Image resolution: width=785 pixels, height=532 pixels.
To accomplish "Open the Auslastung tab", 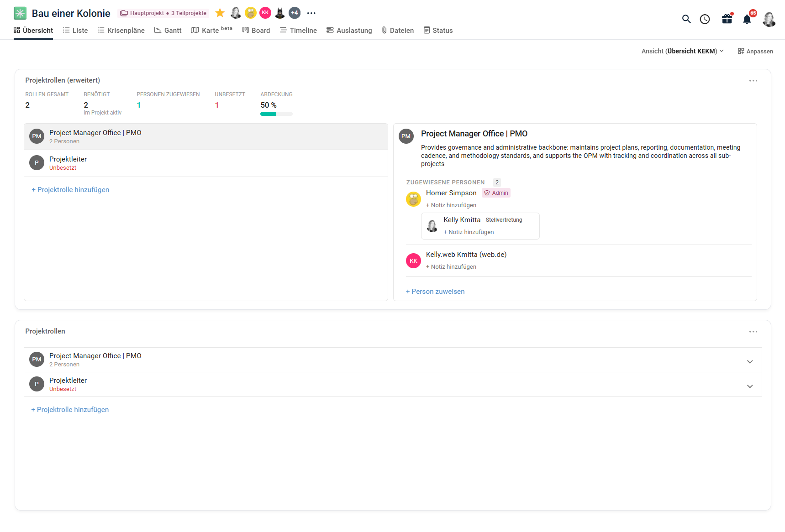I will click(x=349, y=30).
